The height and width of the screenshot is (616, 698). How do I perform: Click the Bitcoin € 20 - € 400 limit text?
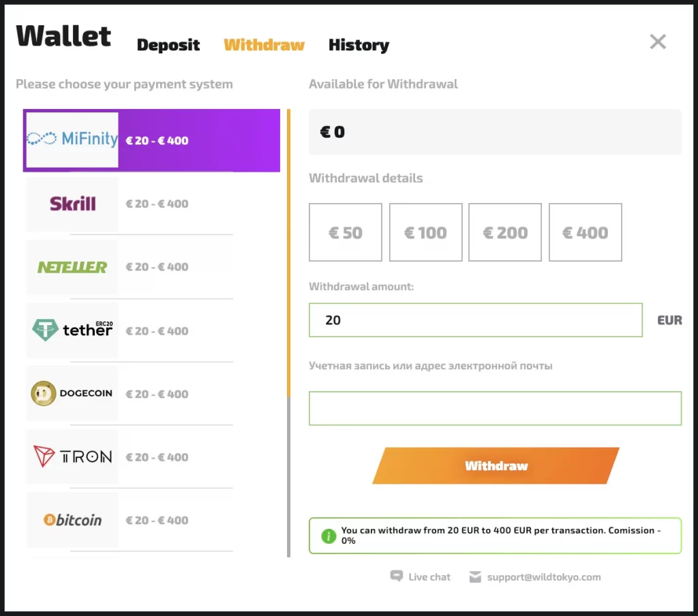point(157,521)
